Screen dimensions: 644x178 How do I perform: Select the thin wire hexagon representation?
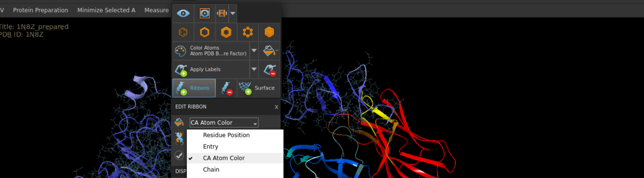pyautogui.click(x=183, y=32)
